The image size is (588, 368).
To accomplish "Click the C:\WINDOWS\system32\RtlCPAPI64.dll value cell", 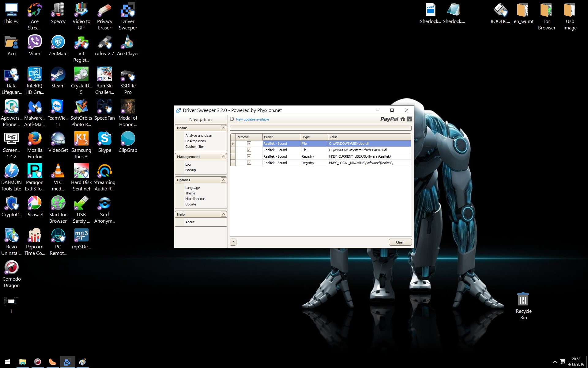I will [x=370, y=150].
